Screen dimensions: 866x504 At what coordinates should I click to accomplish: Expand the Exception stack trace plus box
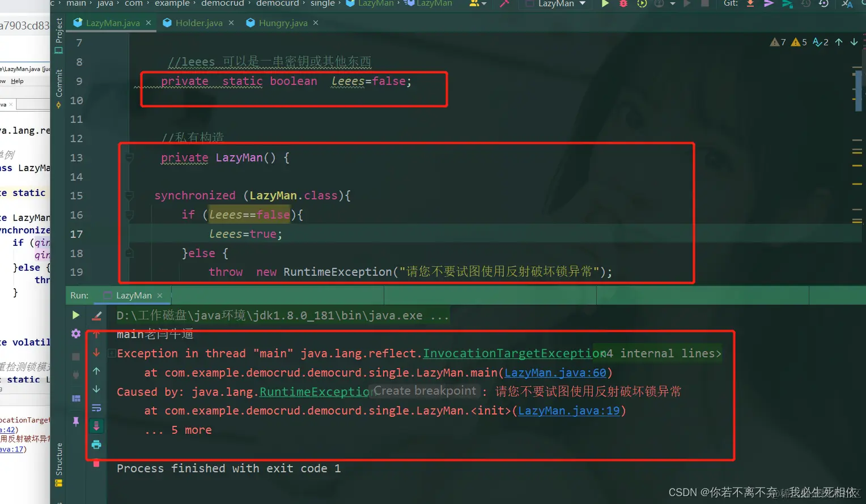coord(112,353)
